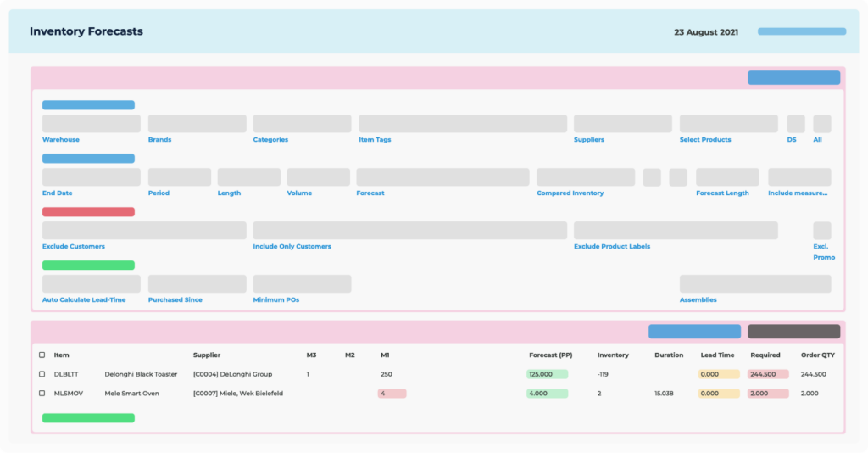Click the Mele Smart Oven item name

(131, 394)
